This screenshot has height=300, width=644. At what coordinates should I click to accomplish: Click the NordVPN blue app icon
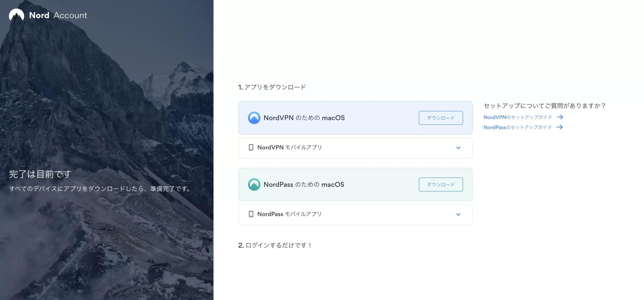254,118
